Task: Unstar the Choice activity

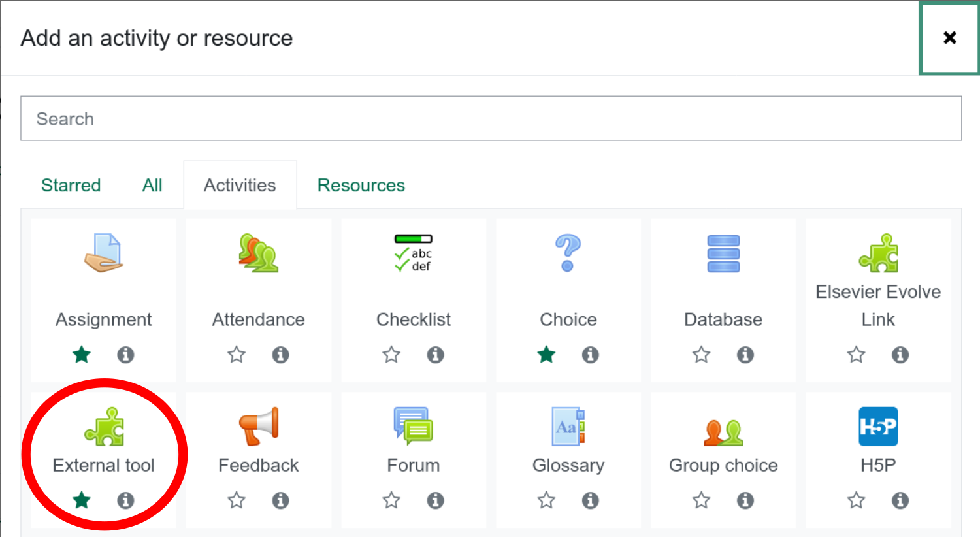Action: click(546, 355)
